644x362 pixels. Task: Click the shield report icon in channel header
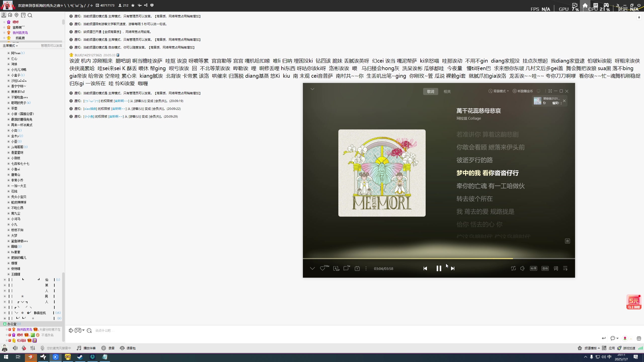152,5
